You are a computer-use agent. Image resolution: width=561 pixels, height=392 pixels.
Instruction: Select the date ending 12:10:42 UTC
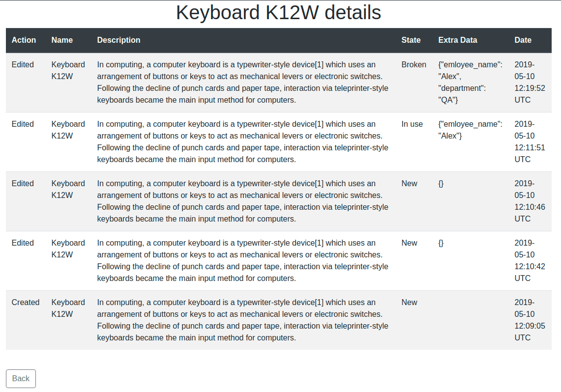(x=530, y=261)
